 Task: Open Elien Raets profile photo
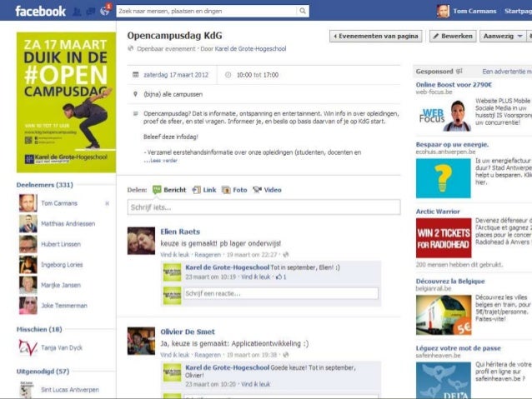[x=141, y=241]
